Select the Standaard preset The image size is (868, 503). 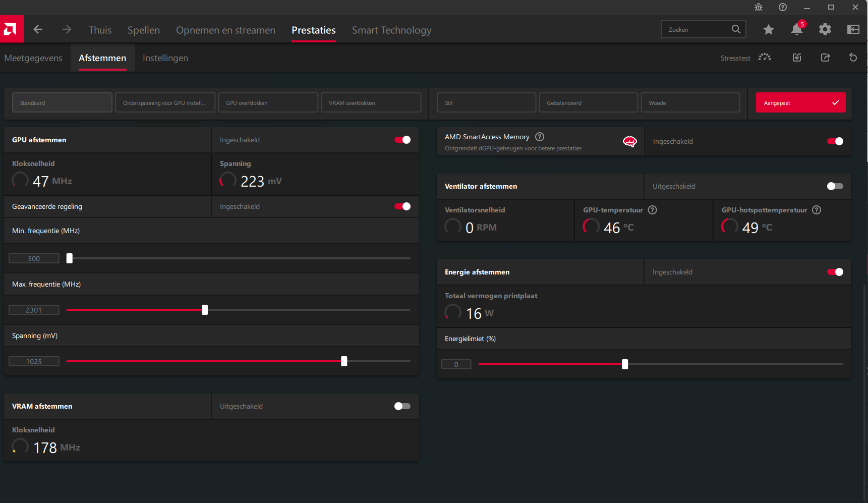(62, 102)
